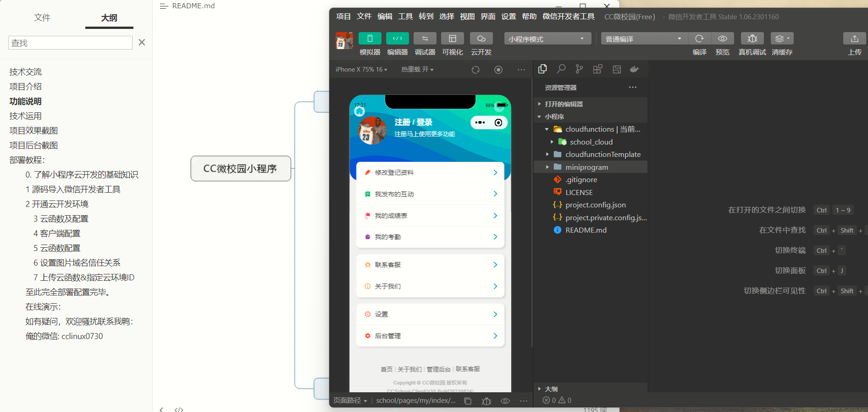Click errors and warnings status indicator

(557, 401)
